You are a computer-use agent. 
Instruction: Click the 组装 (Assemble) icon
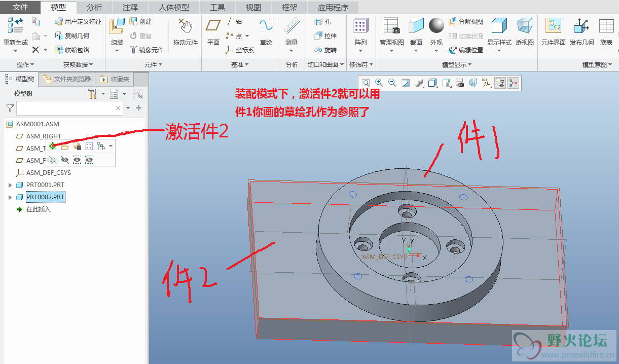click(117, 25)
